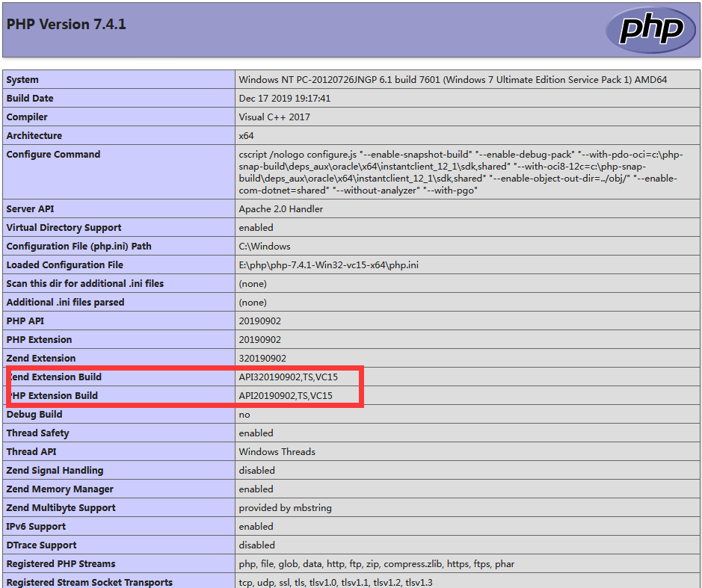This screenshot has width=702, height=588.
Task: Select '20190902' value in PHP API row
Action: click(259, 321)
